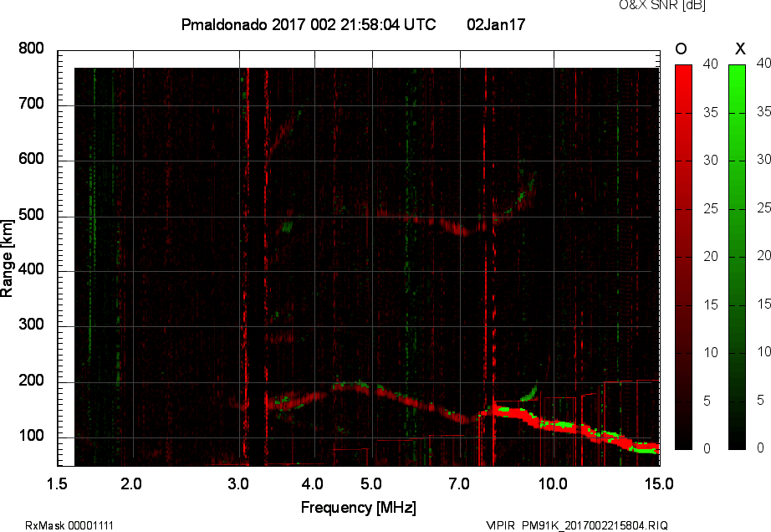The image size is (771, 532).
Task: Click the green X-mode SNR colorbar
Action: click(x=737, y=257)
